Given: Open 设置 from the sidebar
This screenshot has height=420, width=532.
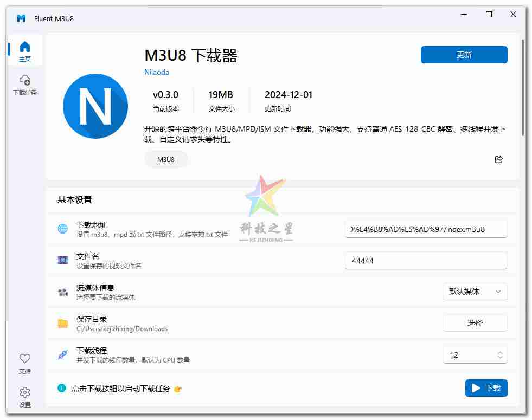Looking at the screenshot, I should pyautogui.click(x=25, y=397).
